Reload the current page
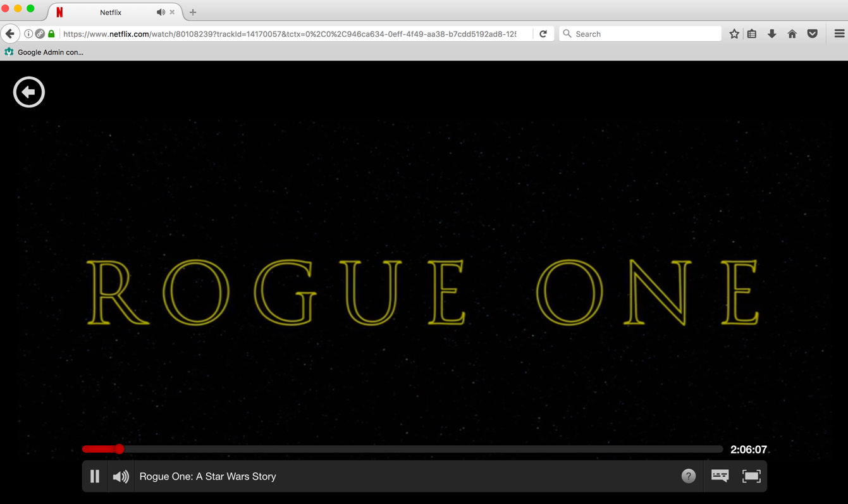This screenshot has height=504, width=848. pyautogui.click(x=543, y=34)
